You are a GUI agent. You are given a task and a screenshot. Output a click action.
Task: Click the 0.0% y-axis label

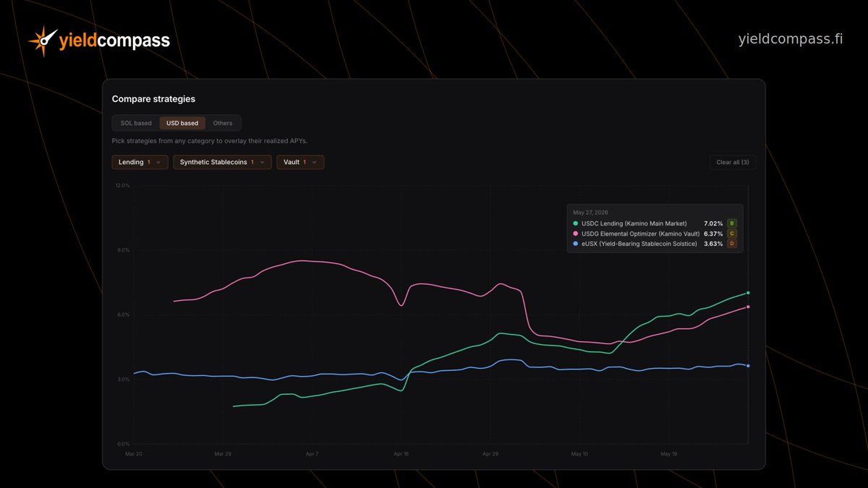[124, 443]
